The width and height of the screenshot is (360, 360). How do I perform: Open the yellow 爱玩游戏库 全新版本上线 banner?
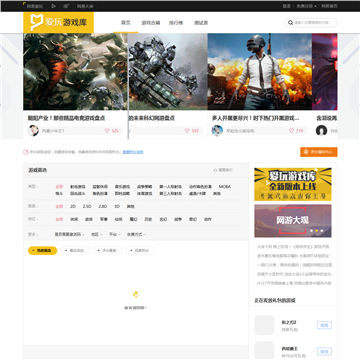pos(293,184)
